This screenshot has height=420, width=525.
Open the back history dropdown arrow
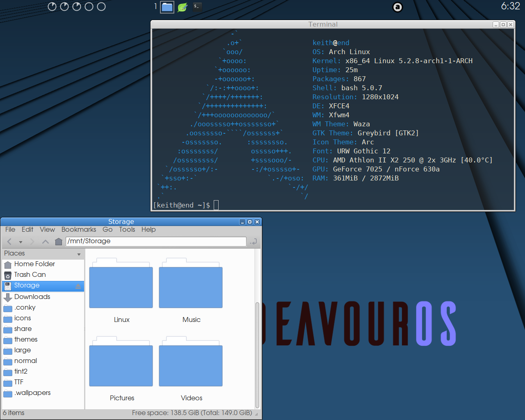(x=21, y=242)
